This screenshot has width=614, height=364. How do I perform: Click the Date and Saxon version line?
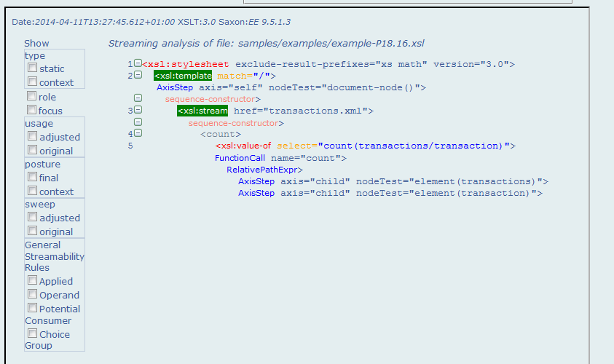click(x=151, y=22)
